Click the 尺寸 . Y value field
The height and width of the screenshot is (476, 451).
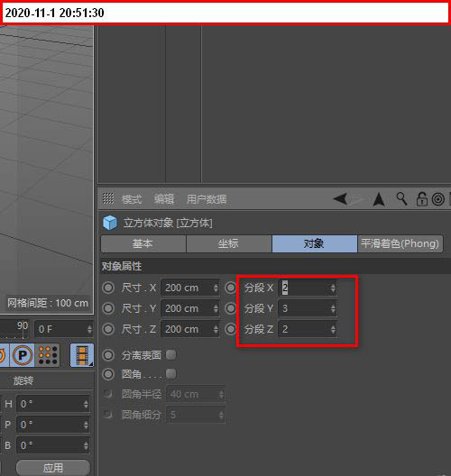(x=190, y=308)
